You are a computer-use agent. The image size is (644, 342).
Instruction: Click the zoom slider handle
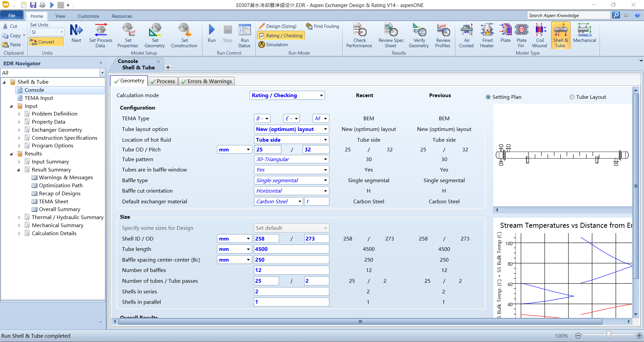[608, 335]
